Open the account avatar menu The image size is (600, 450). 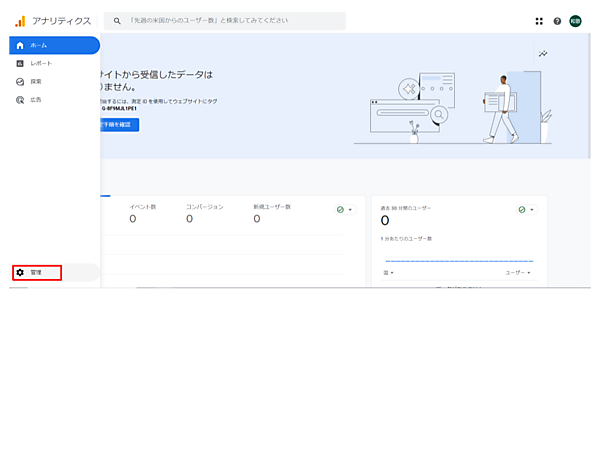(576, 21)
